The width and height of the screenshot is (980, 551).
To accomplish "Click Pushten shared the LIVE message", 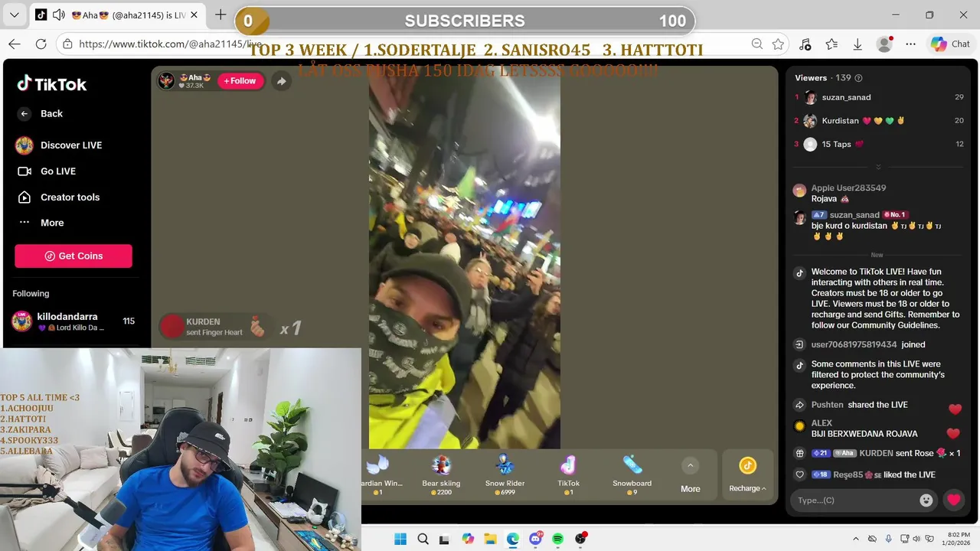I will (x=859, y=405).
